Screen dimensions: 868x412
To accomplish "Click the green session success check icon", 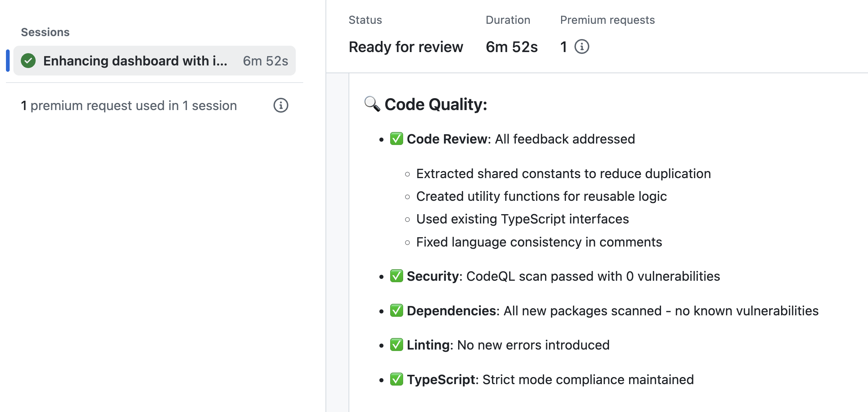I will tap(28, 61).
